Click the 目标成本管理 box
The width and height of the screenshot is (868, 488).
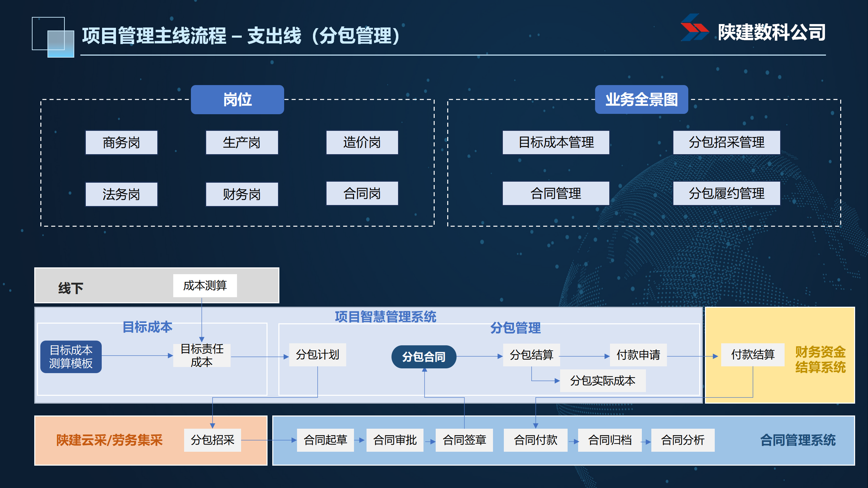556,143
